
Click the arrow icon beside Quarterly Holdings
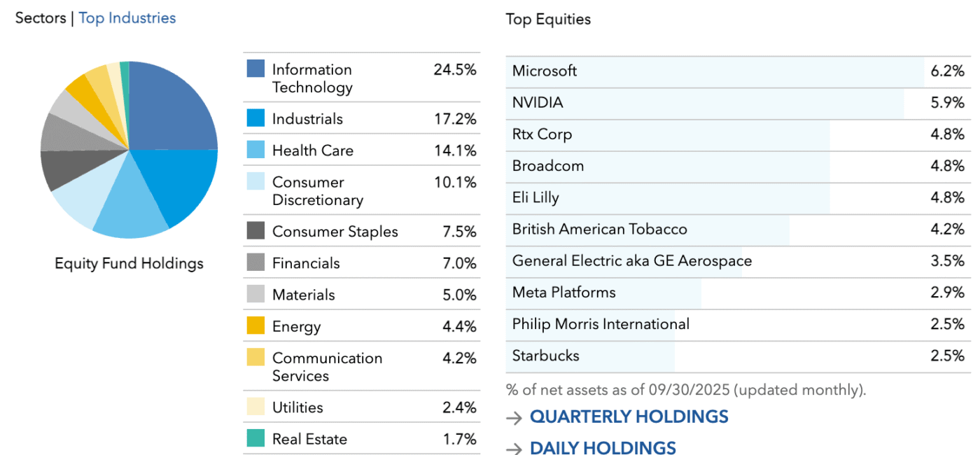point(514,418)
